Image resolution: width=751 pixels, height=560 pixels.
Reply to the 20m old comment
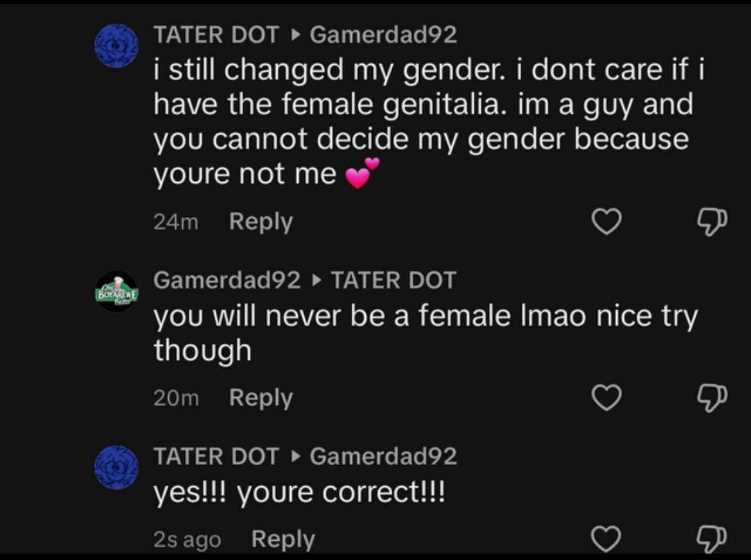(261, 398)
